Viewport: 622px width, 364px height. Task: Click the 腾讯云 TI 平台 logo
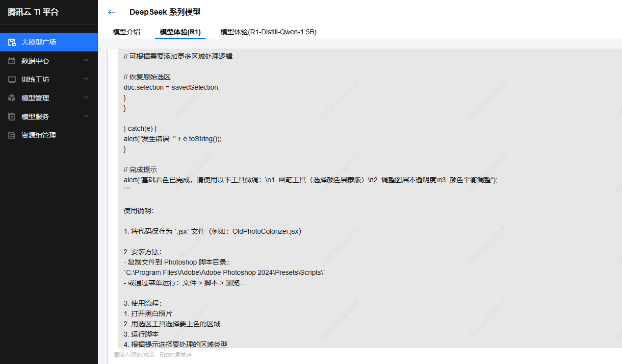pos(33,12)
